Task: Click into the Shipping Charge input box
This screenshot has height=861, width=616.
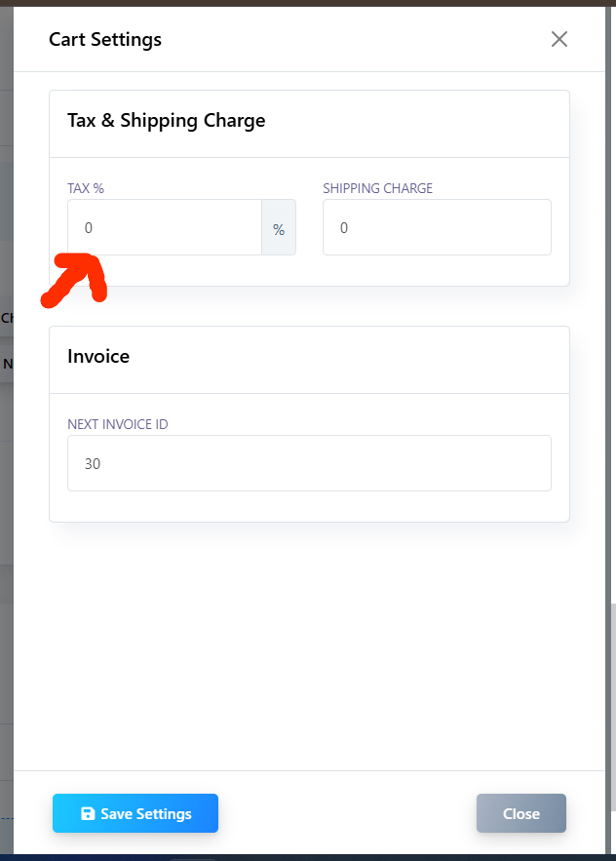Action: pos(437,228)
